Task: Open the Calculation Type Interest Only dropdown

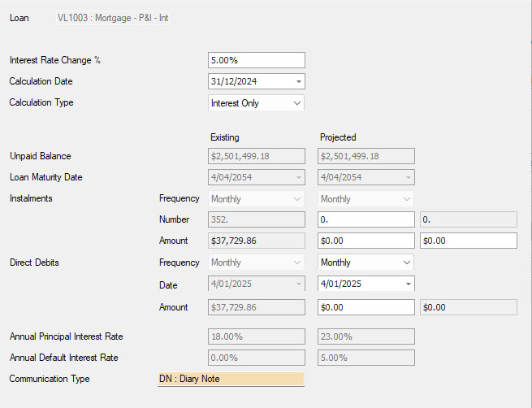Action: (256, 103)
